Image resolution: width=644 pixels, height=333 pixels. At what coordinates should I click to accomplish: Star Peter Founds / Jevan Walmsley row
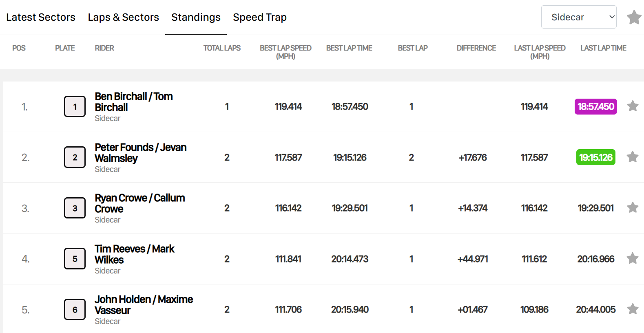click(633, 157)
